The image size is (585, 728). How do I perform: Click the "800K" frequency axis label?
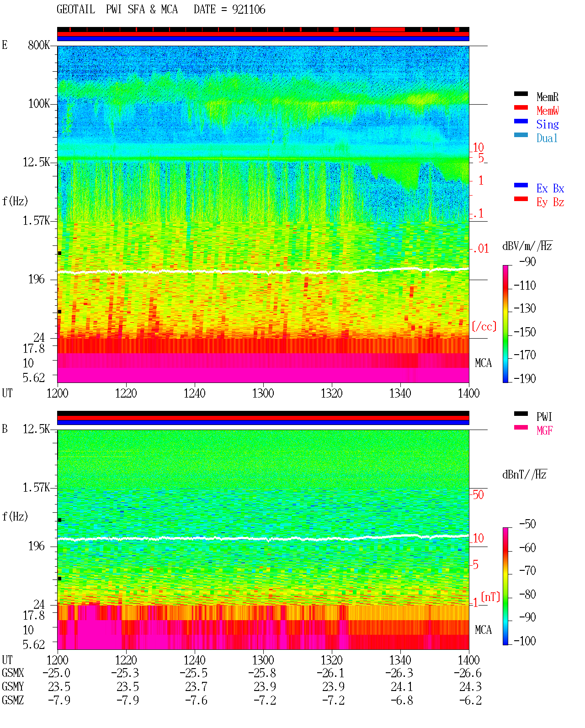pos(39,45)
